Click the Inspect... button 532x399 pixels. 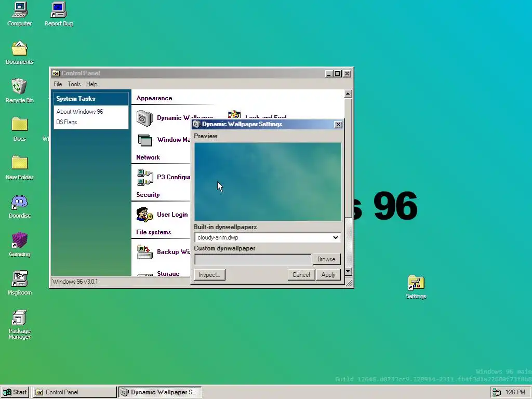[x=209, y=275]
